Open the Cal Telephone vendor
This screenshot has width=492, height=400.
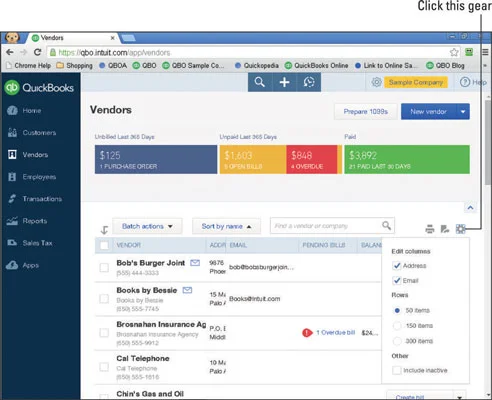click(143, 359)
